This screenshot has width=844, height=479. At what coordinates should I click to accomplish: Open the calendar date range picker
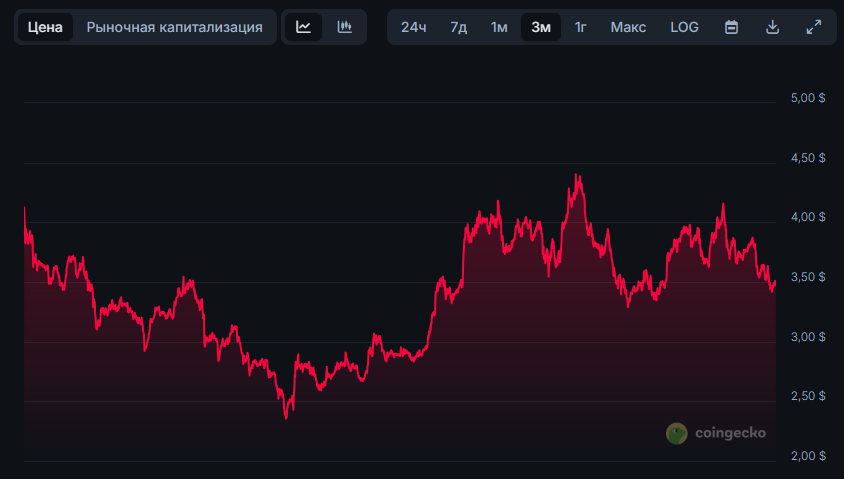731,27
